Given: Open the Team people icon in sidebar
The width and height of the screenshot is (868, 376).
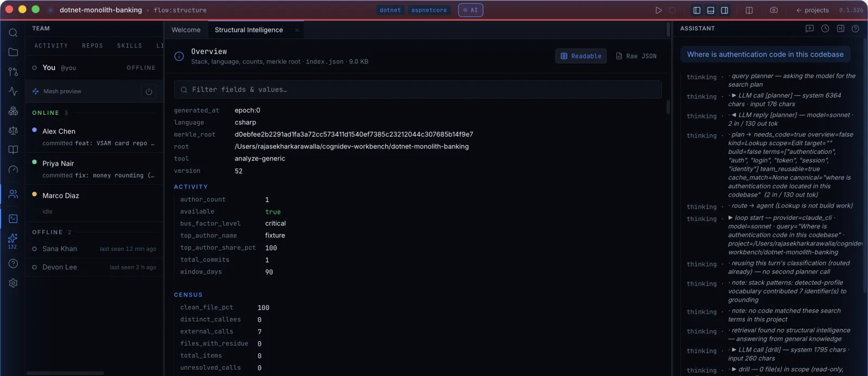Looking at the screenshot, I should pyautogui.click(x=13, y=194).
